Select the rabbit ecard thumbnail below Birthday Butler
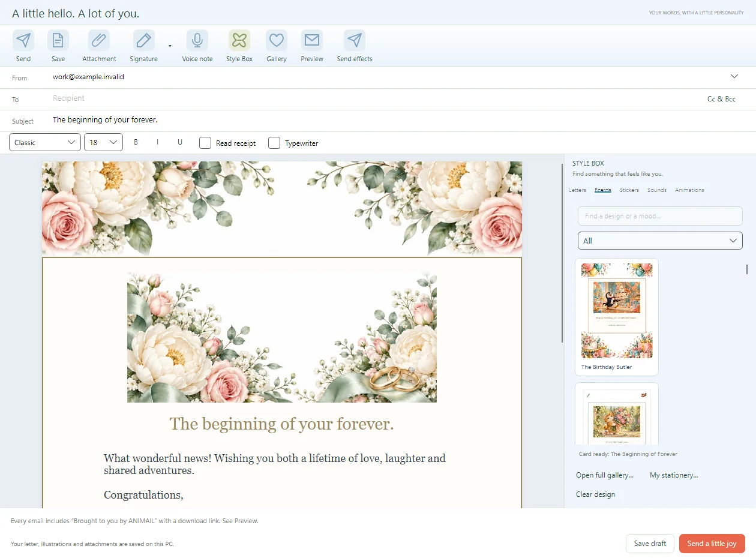 click(617, 414)
